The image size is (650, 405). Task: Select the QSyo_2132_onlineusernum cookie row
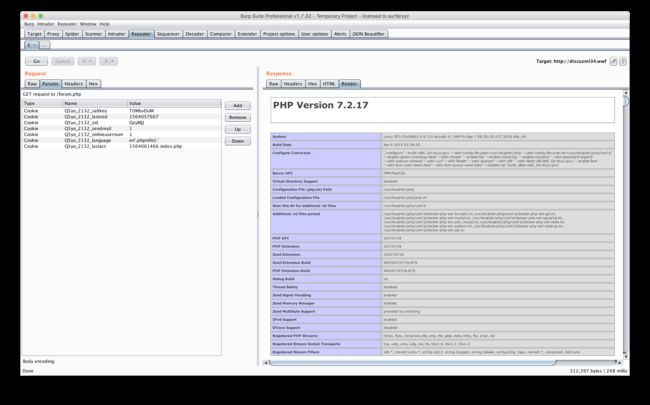[122, 134]
